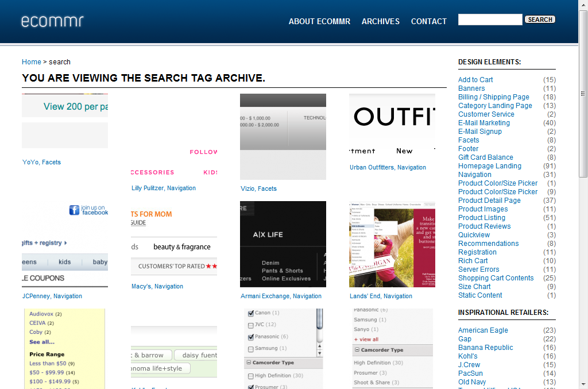Open American Eagle retailer link
Viewport: 588px width, 389px height.
(x=483, y=330)
